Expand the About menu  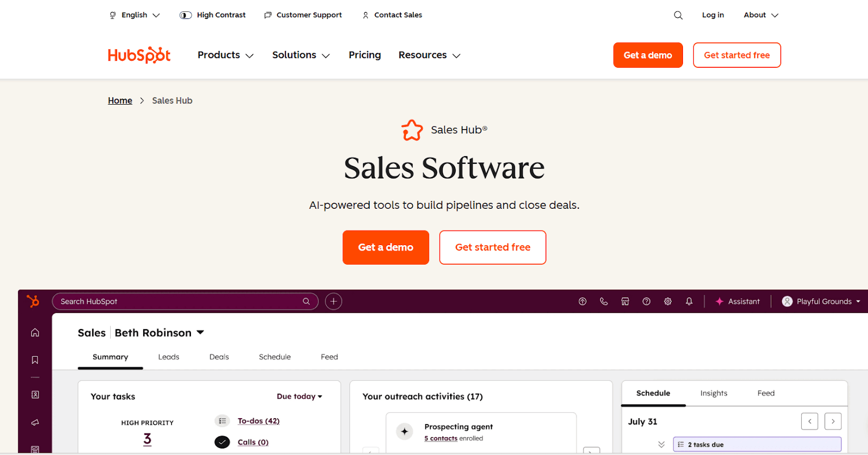[x=761, y=15]
